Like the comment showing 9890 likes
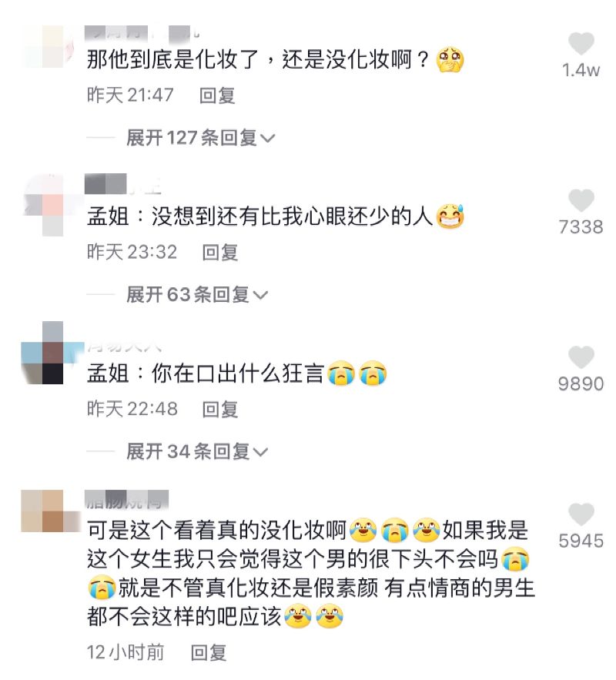The image size is (616, 680). click(x=581, y=358)
